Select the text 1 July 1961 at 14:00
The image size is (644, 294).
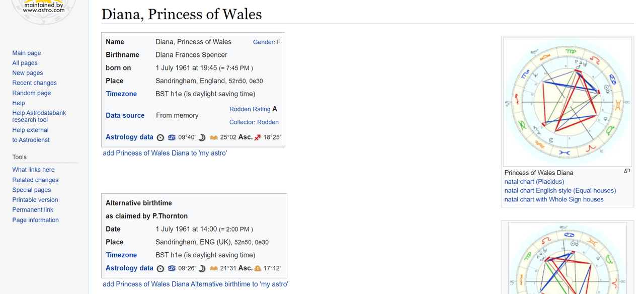click(186, 229)
